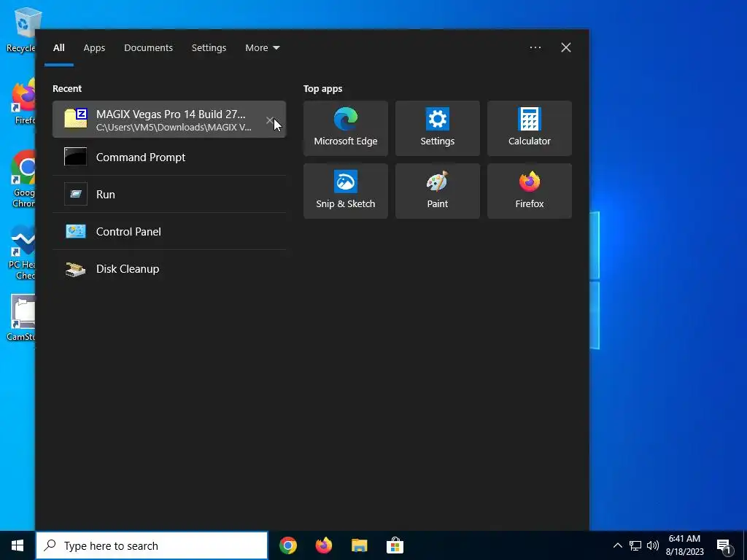Switch to the Apps tab

coord(94,47)
